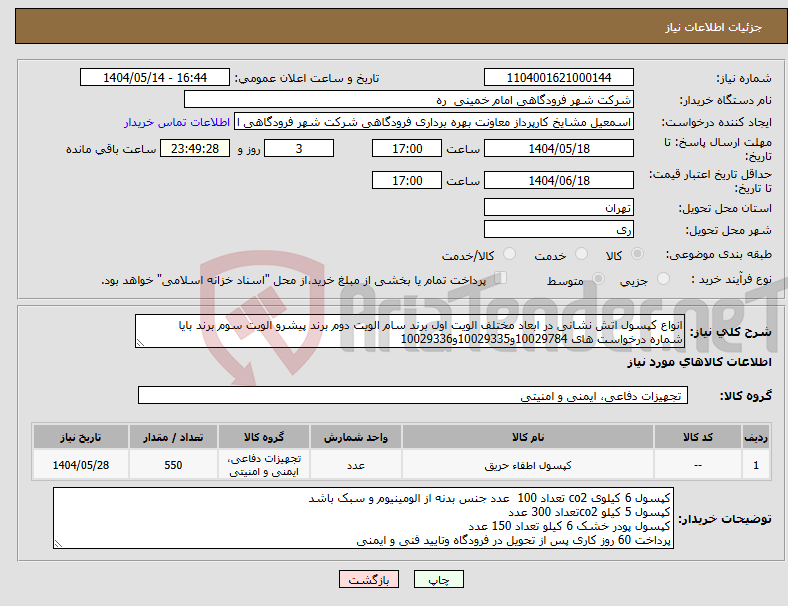
Task: Click the table cell تجهیزات دفاعی، ایمنی و امنیتی
Action: click(x=264, y=465)
